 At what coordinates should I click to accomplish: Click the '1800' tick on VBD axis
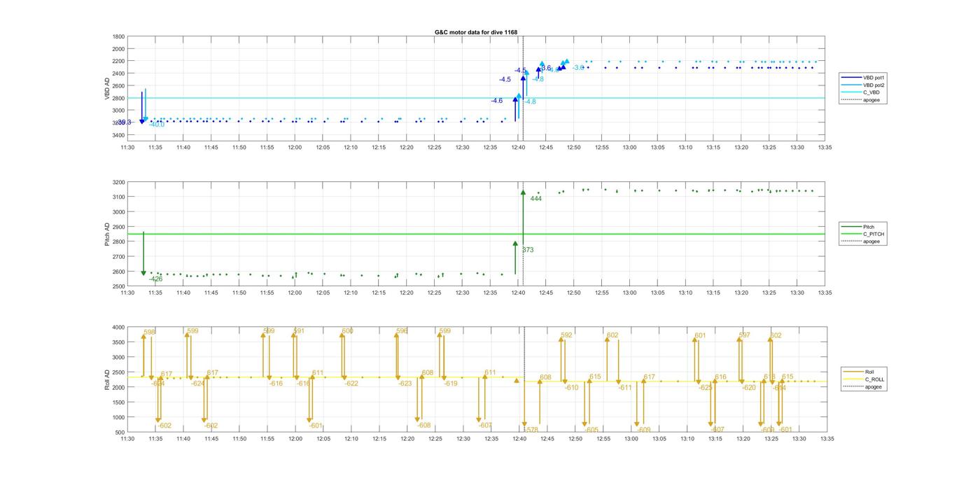click(x=119, y=36)
